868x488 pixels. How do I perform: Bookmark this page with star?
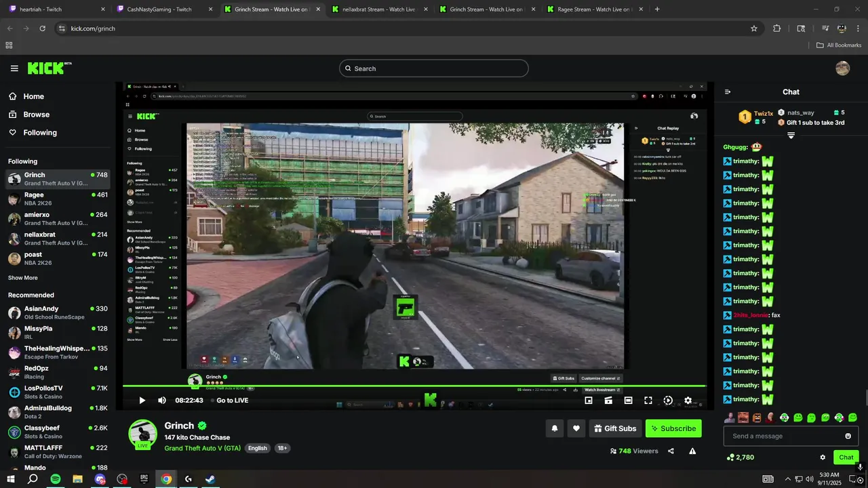[x=753, y=28]
